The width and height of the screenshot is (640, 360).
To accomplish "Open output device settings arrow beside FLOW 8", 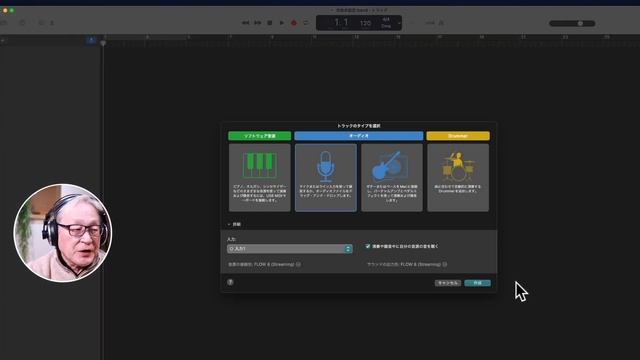I will pyautogui.click(x=445, y=264).
